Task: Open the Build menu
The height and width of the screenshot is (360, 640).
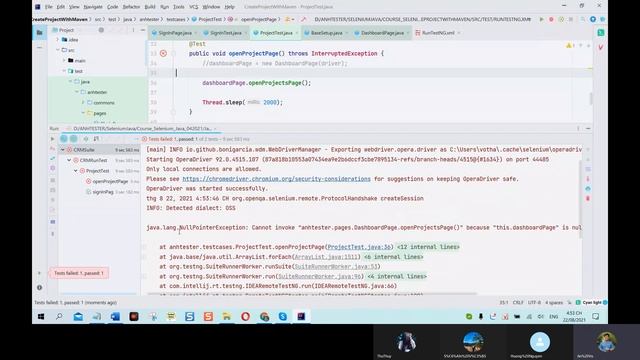Action: 150,7
